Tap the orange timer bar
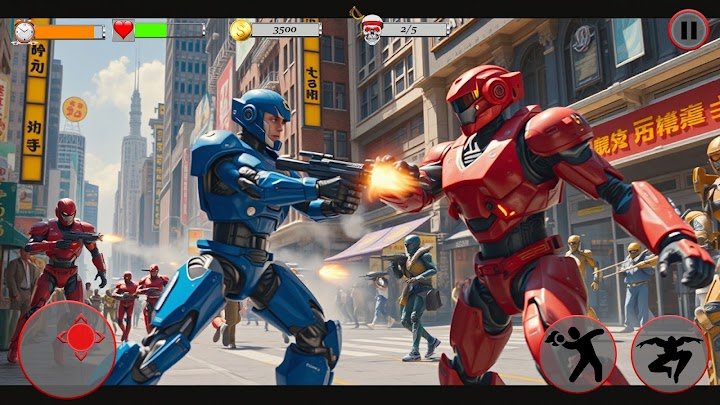The height and width of the screenshot is (405, 720). (70, 32)
